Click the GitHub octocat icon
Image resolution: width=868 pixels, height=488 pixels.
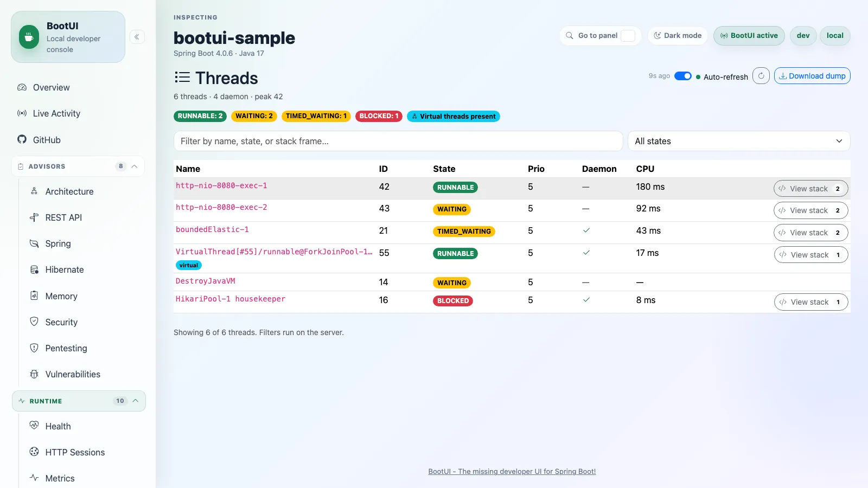22,139
